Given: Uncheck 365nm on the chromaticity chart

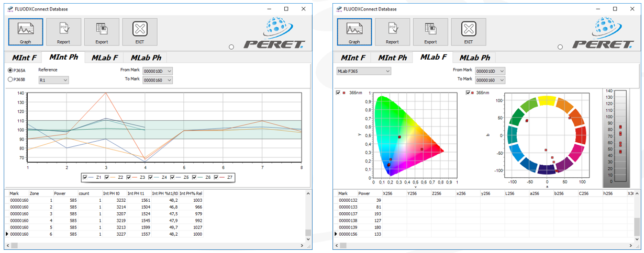Looking at the screenshot, I should point(338,93).
